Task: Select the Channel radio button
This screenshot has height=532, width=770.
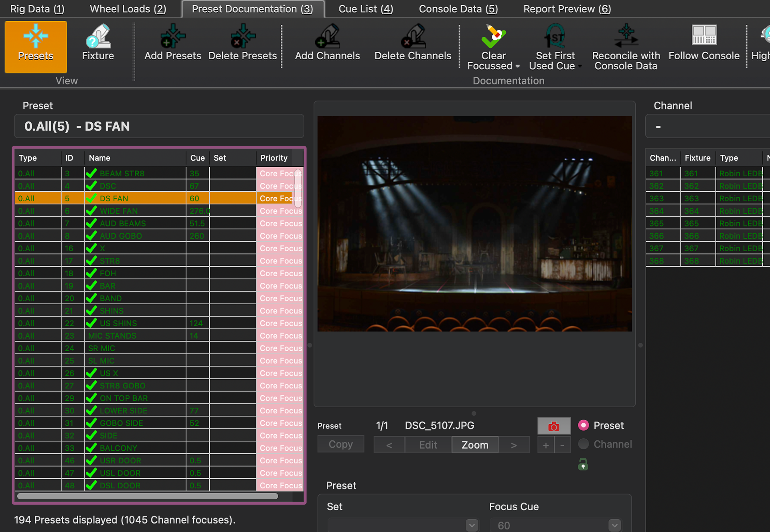Action: tap(584, 444)
